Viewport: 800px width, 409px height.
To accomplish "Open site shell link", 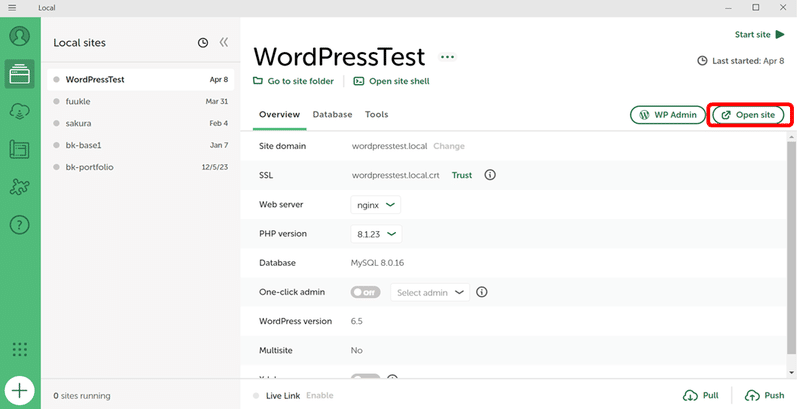I will coord(392,81).
